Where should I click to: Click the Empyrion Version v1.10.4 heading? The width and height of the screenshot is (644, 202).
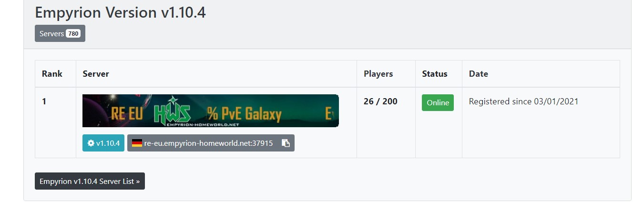coord(120,12)
